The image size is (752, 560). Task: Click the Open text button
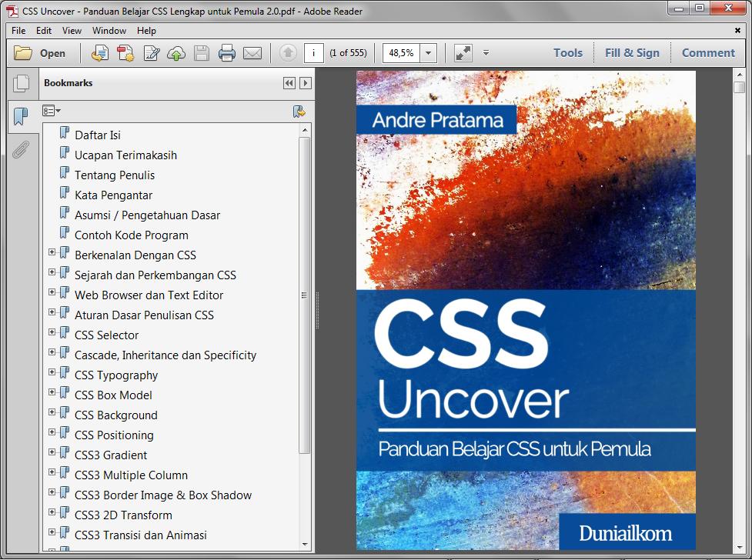point(53,53)
